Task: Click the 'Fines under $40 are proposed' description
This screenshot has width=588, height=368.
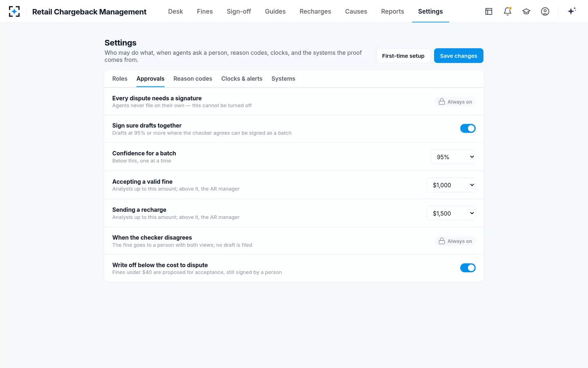Action: [197, 272]
